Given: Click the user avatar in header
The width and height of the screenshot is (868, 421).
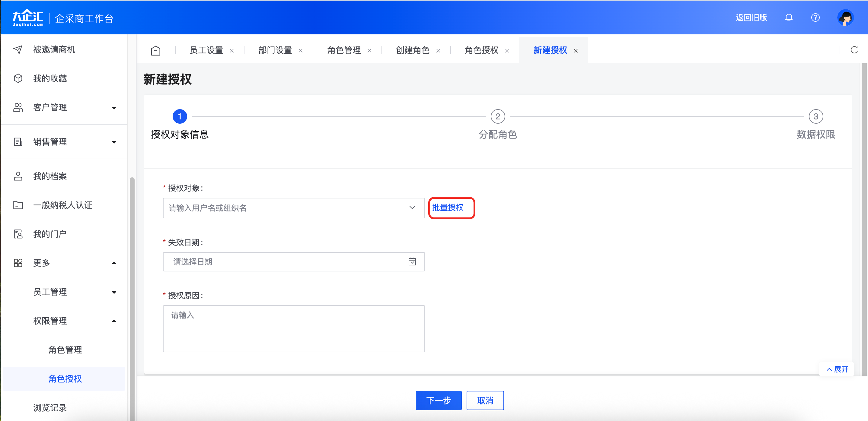Looking at the screenshot, I should pyautogui.click(x=845, y=17).
